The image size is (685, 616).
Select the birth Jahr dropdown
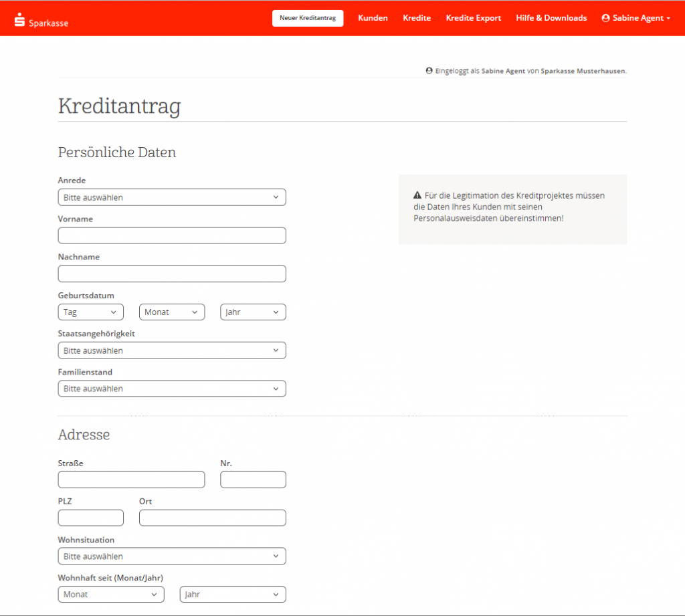coord(253,312)
